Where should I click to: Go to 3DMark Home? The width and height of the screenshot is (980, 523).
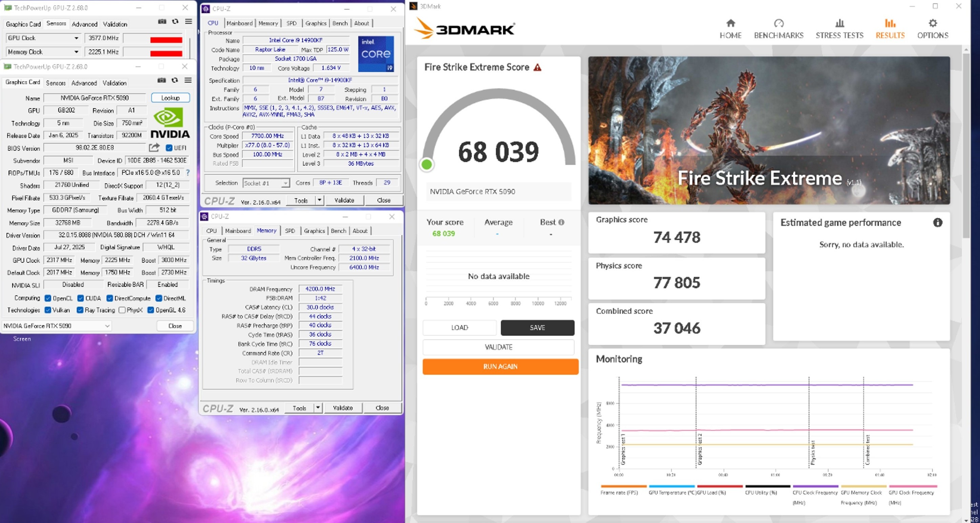[730, 28]
